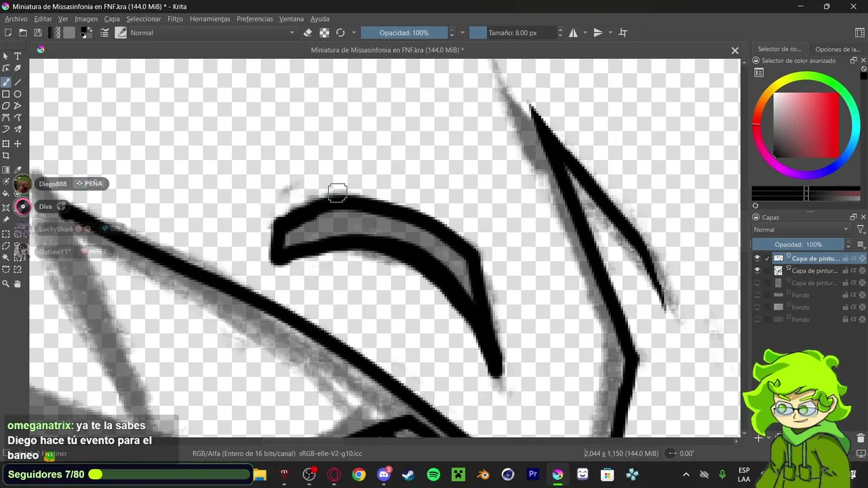Pick the Ellipse shape tool
The image size is (868, 488).
click(18, 94)
